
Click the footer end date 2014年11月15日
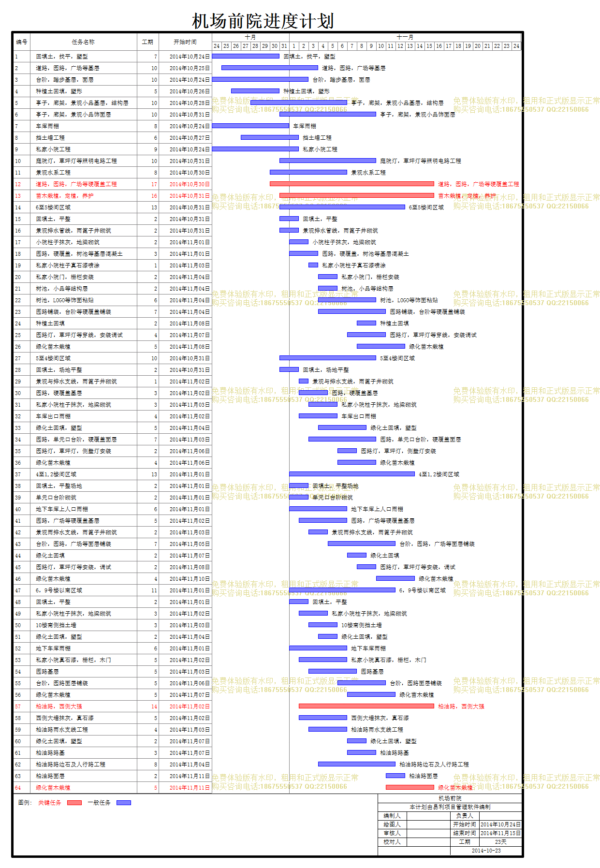click(x=500, y=833)
